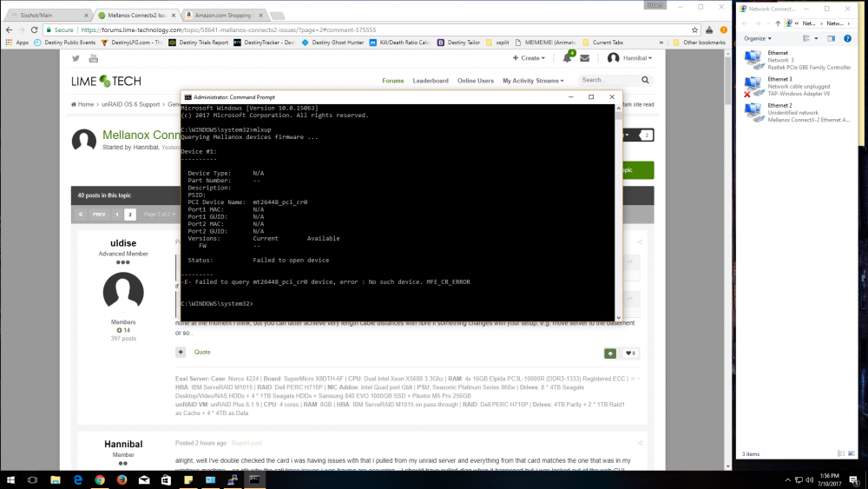868x489 pixels.
Task: Open the YouTube icon on the forum header
Action: tap(94, 58)
